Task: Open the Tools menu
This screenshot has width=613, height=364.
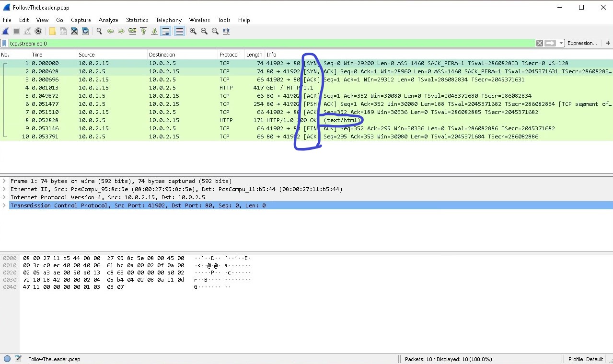Action: coord(224,20)
